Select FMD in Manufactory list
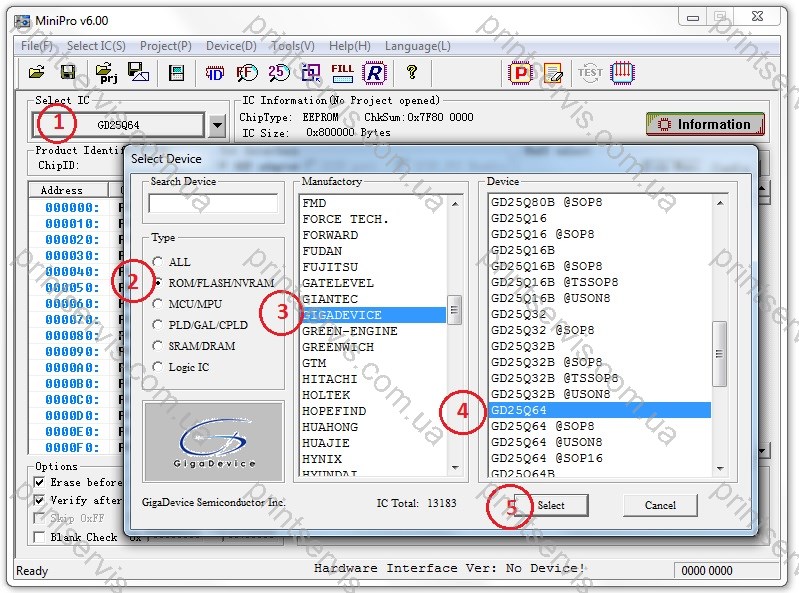 [374, 203]
